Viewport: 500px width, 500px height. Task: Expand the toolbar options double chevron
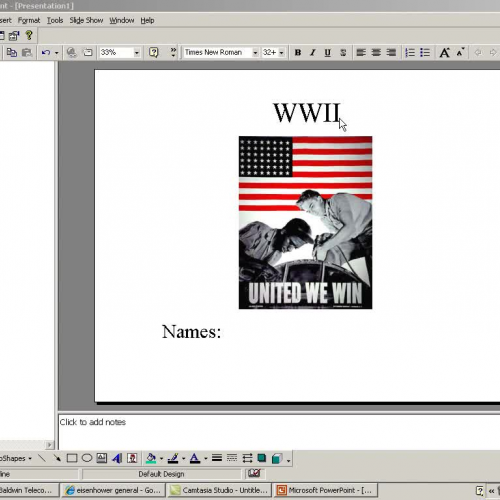click(x=173, y=52)
